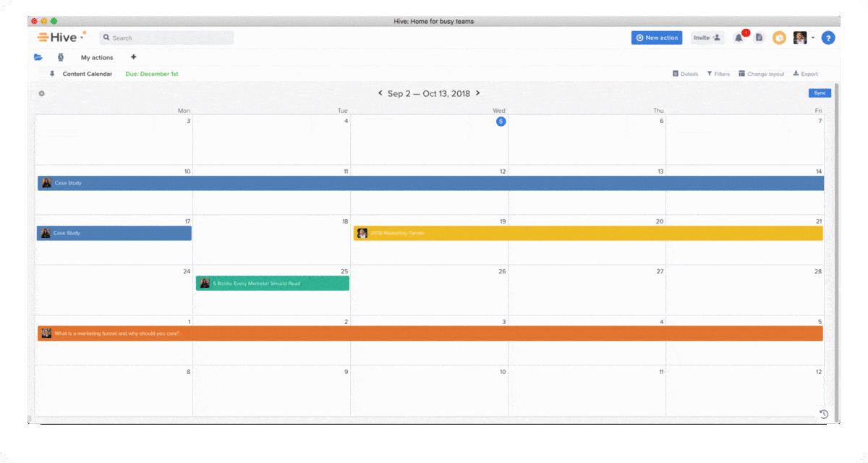Open the projects folder icon
868x463 pixels.
pyautogui.click(x=38, y=57)
